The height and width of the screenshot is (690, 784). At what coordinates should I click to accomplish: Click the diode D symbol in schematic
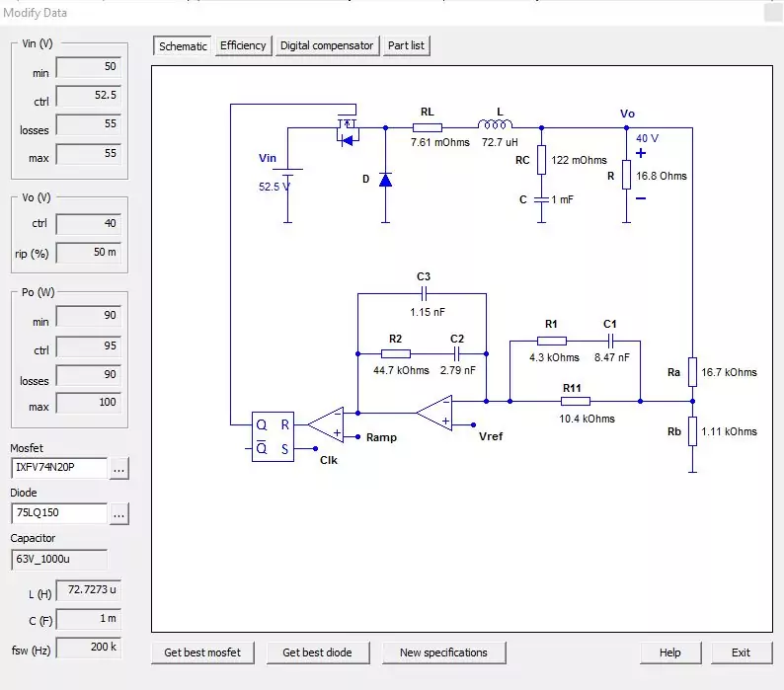[385, 180]
